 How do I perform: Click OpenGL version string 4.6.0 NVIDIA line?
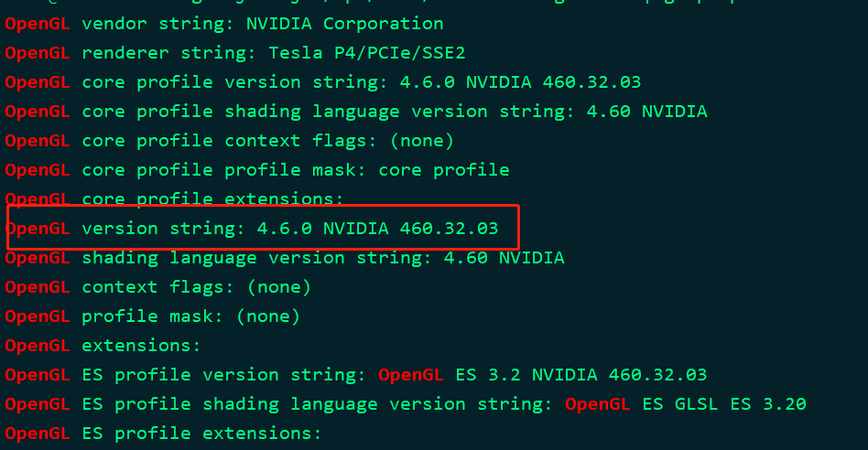click(252, 229)
